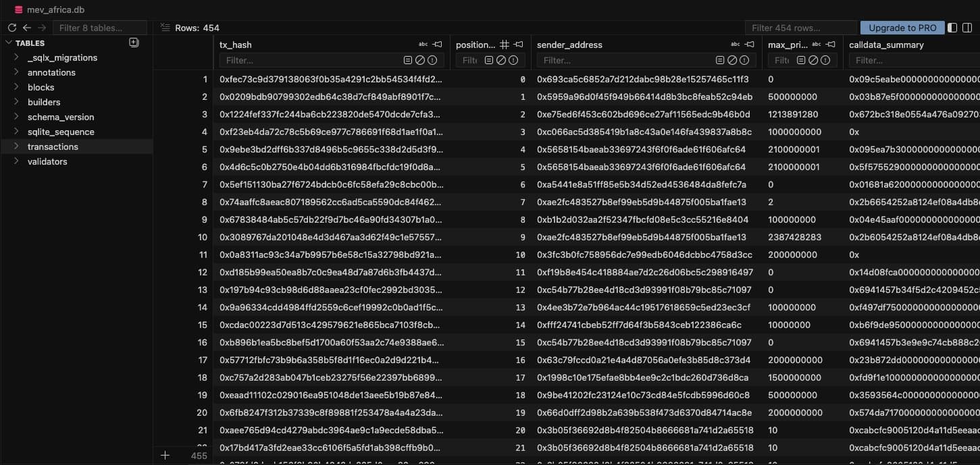The image size is (980, 465).
Task: Click the Filter 8 tables input
Action: coord(100,28)
